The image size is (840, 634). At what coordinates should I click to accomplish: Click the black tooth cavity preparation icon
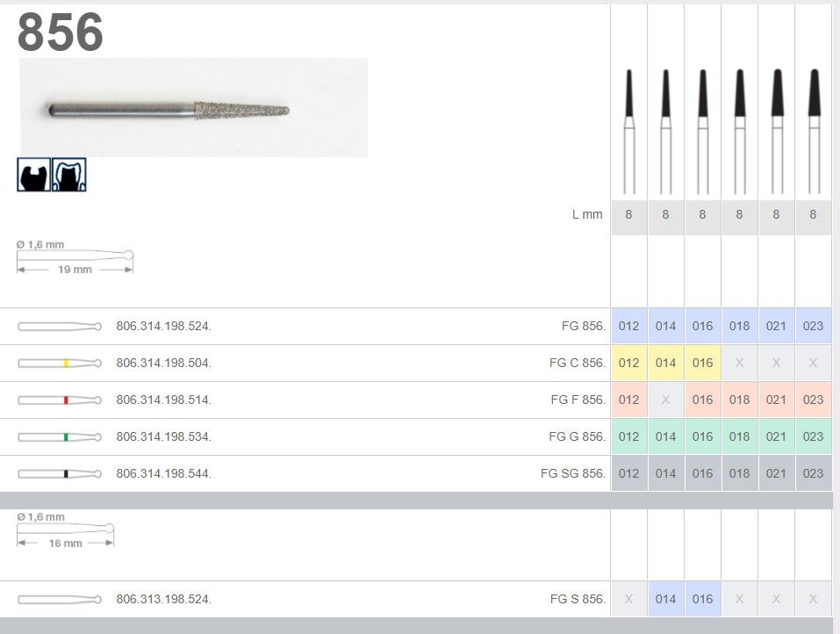pos(33,175)
